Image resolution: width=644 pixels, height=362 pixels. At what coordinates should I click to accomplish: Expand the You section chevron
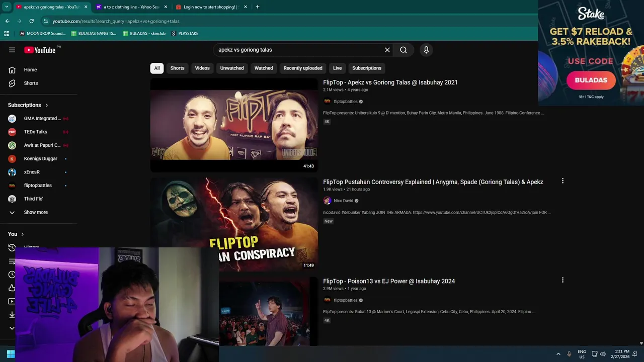pos(23,234)
